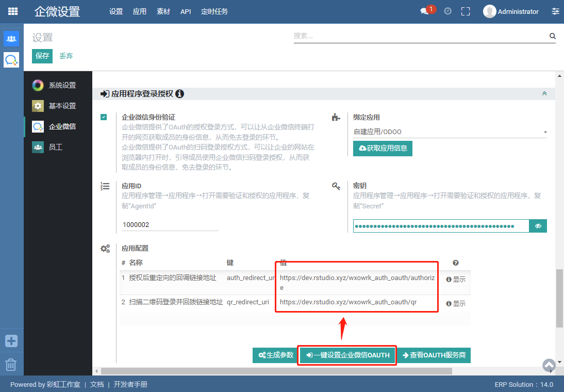This screenshot has height=392, width=564.
Task: Click the 保存 save button
Action: pyautogui.click(x=42, y=56)
